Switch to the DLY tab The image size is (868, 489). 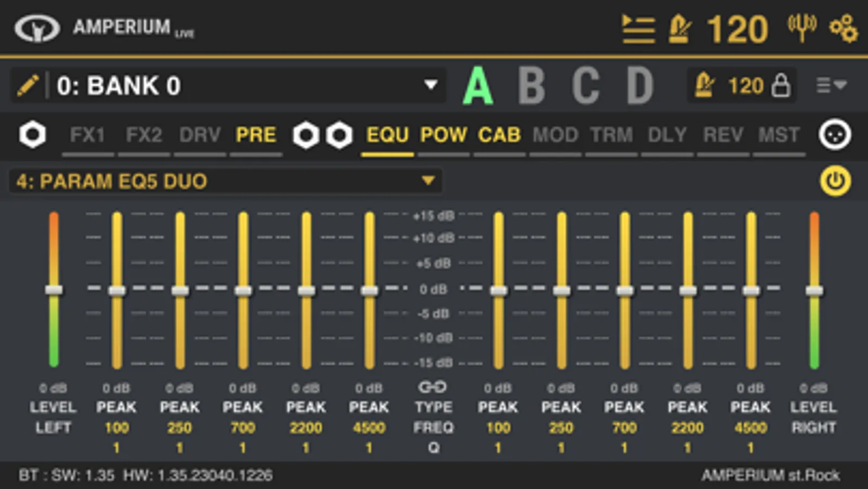point(667,135)
